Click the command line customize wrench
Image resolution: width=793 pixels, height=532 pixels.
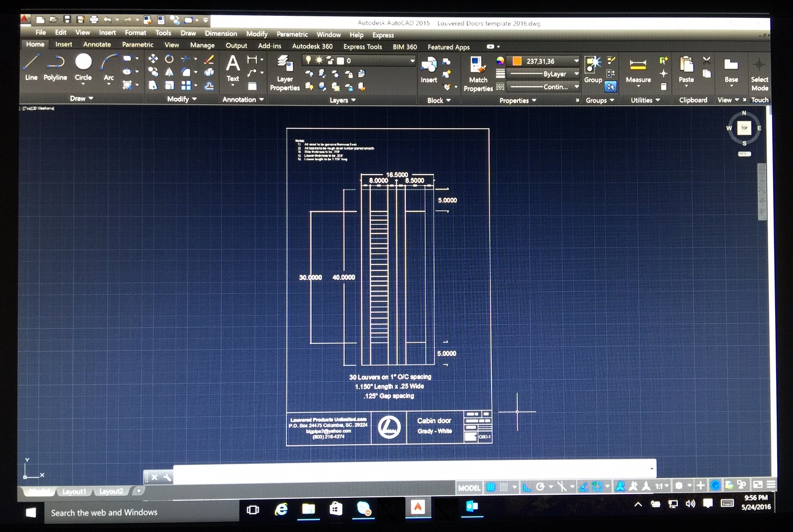(167, 477)
